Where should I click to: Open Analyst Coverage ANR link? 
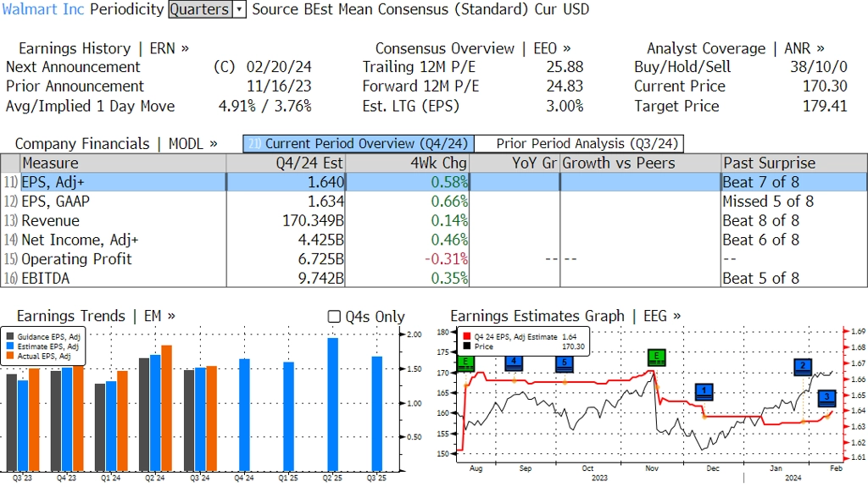[735, 49]
